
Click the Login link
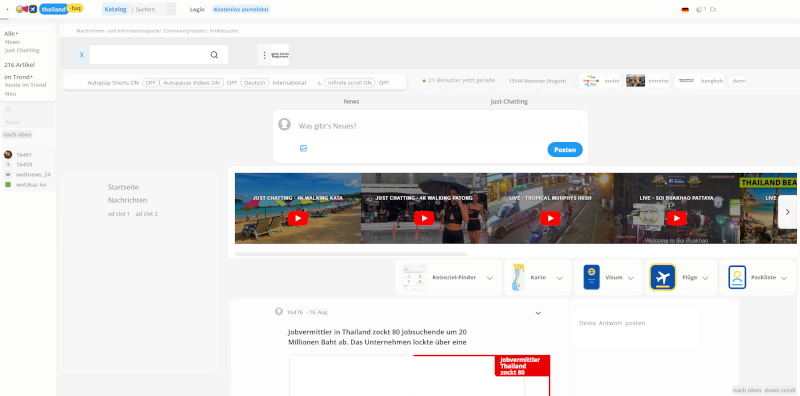pos(197,9)
